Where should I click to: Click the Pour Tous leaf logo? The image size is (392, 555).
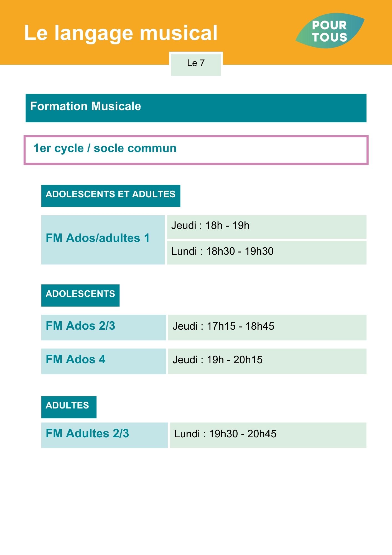click(x=330, y=31)
